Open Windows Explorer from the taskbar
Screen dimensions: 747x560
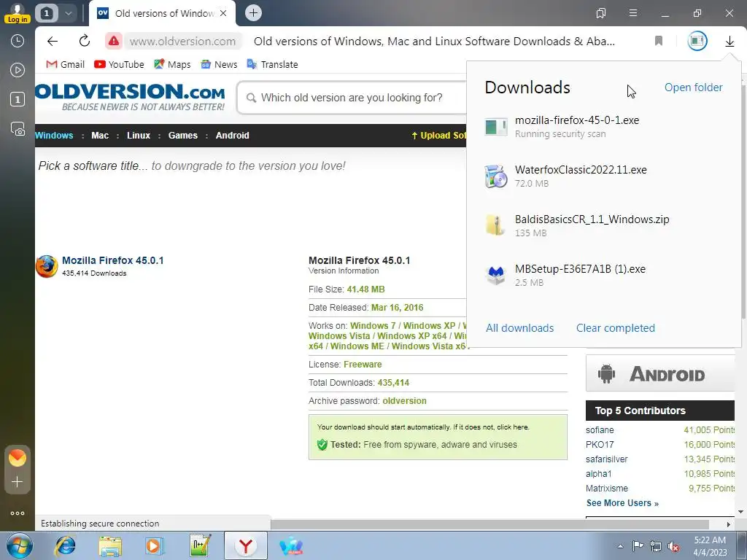click(x=110, y=546)
